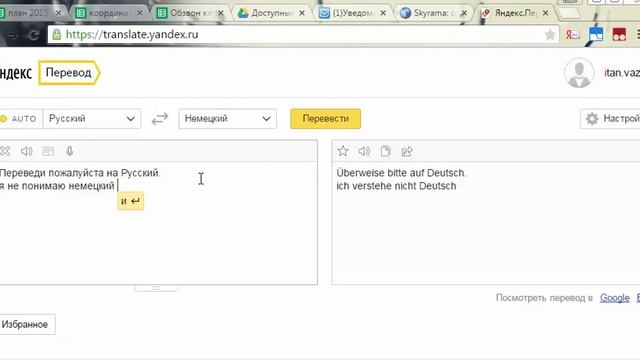Listen to the German translation
This screenshot has height=360, width=640.
pyautogui.click(x=364, y=151)
